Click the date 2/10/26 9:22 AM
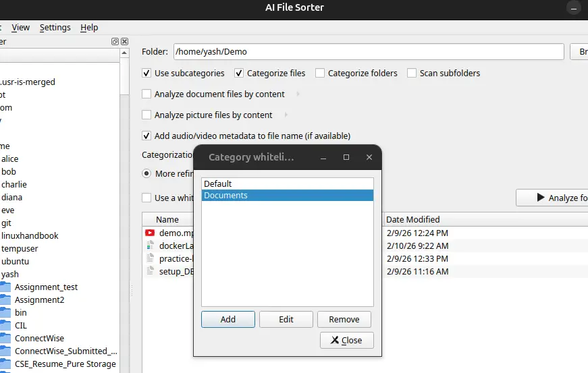The width and height of the screenshot is (588, 373). [418, 246]
